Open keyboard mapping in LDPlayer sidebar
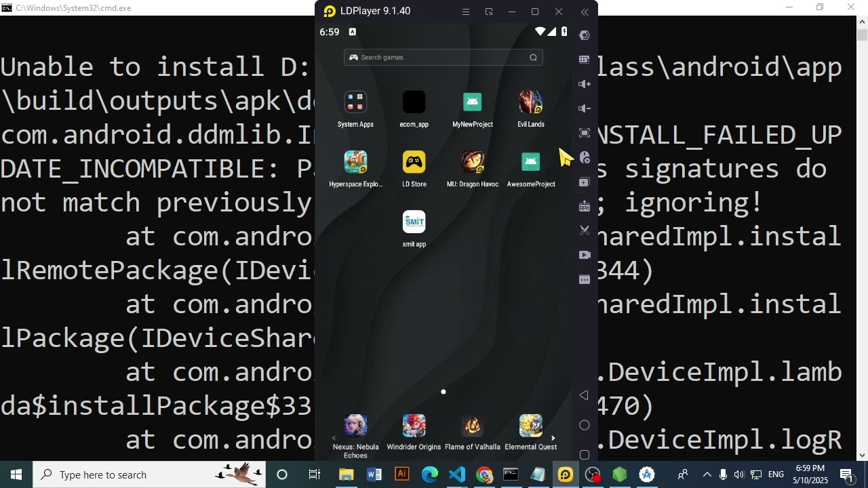This screenshot has height=488, width=868. pyautogui.click(x=585, y=60)
